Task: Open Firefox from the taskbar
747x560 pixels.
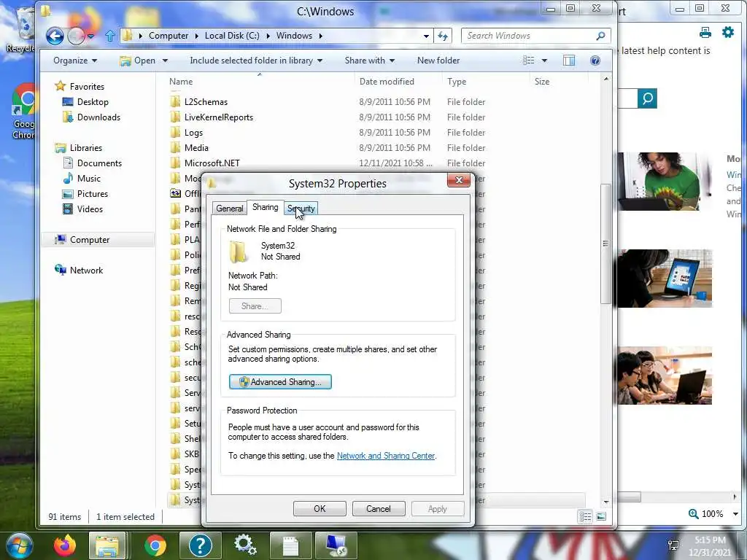Action: (65, 545)
